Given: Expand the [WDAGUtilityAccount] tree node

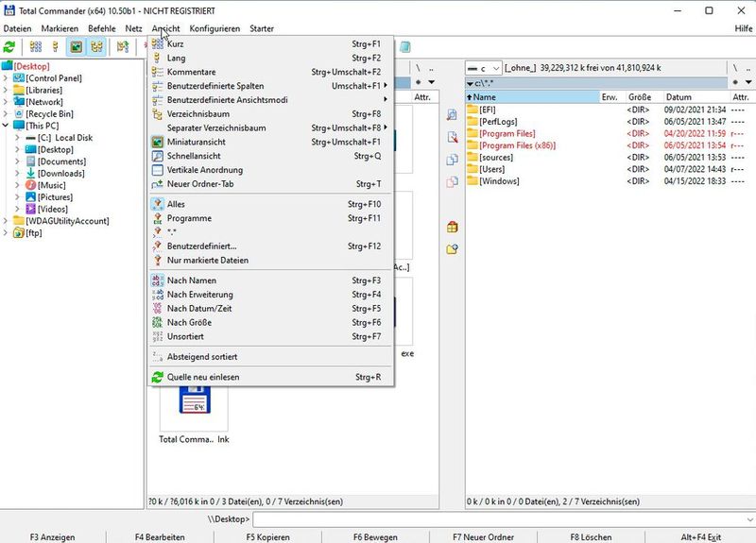Looking at the screenshot, I should coord(6,221).
